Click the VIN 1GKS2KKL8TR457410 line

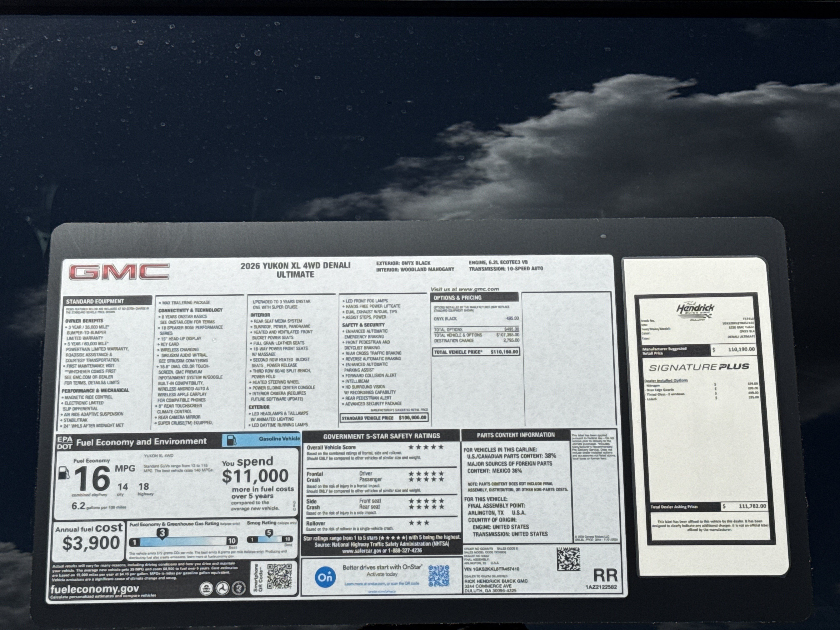(491, 569)
